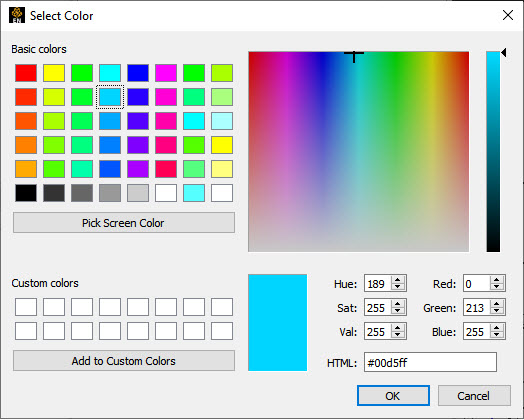This screenshot has height=420, width=524.
Task: Lower the Val value using its down arrow
Action: click(x=397, y=335)
